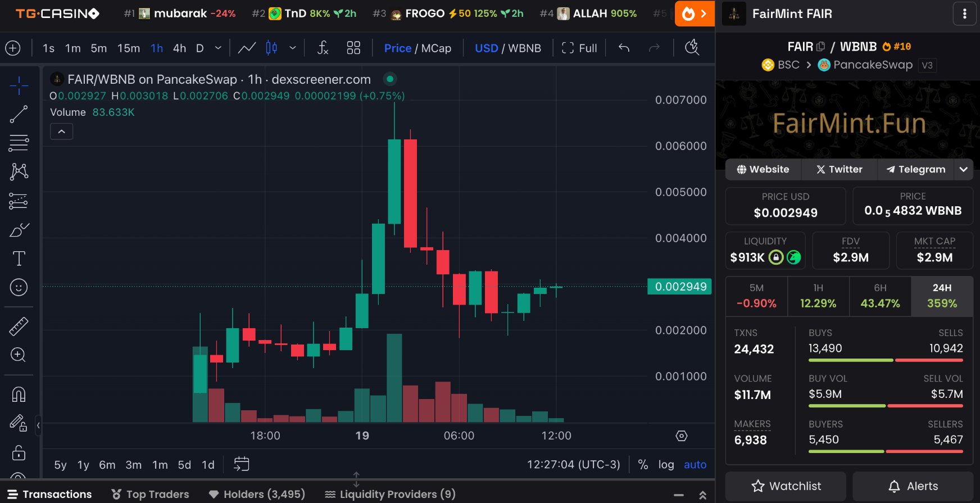Add FAIR to Watchlist
This screenshot has height=503, width=980.
pos(786,486)
